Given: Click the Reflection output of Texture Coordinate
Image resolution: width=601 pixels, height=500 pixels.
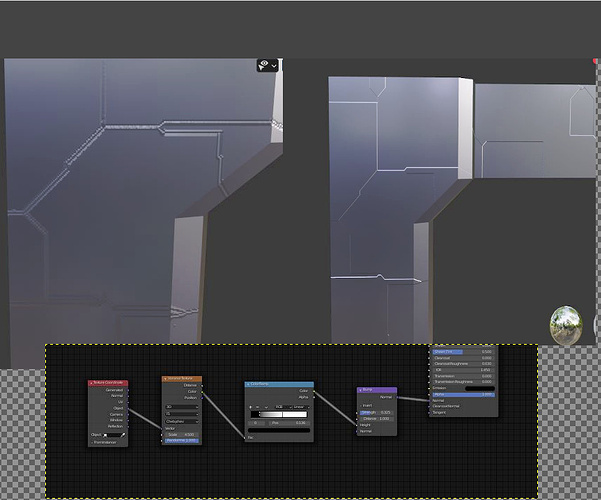Looking at the screenshot, I should (115, 426).
